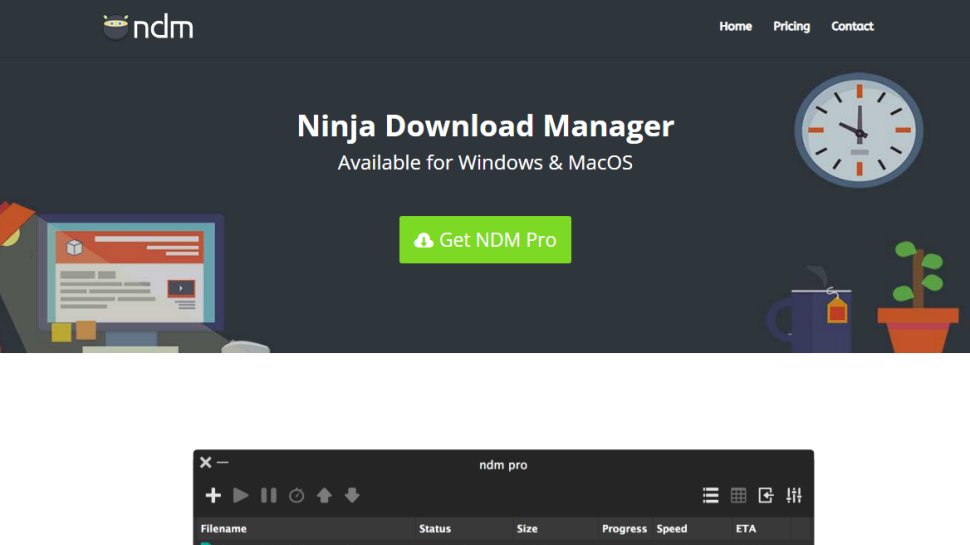Click the plus add download icon
The width and height of the screenshot is (970, 545).
213,495
